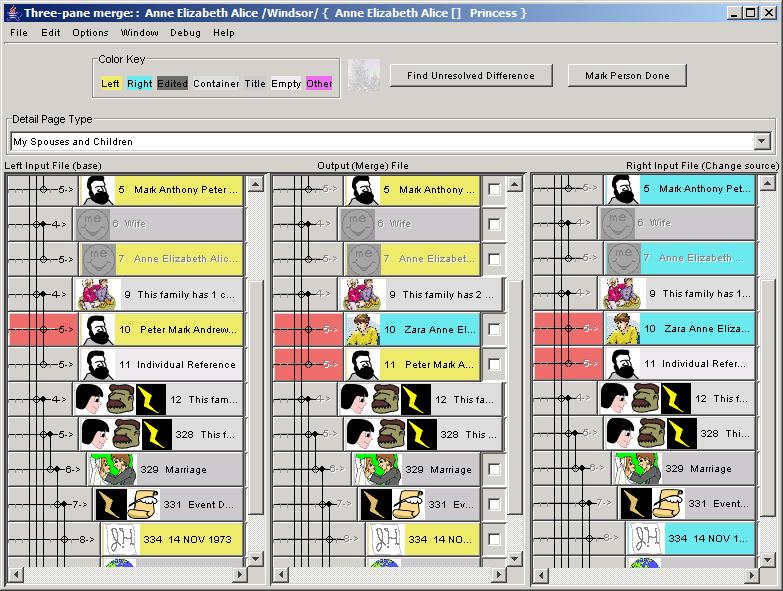Check the box beside row 329 Marriage in output pane

494,470
